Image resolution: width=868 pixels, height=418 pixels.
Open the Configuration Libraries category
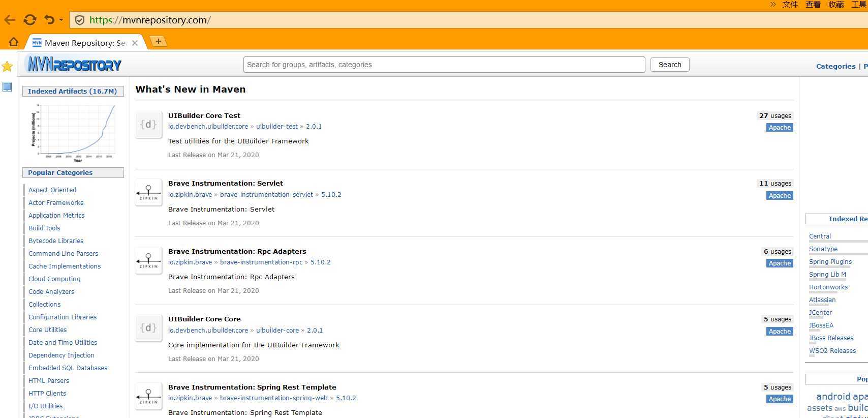tap(63, 317)
